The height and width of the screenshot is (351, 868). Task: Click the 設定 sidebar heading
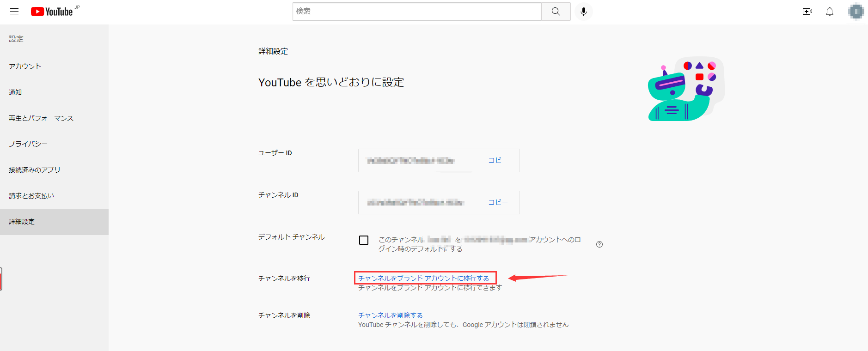pyautogui.click(x=16, y=39)
